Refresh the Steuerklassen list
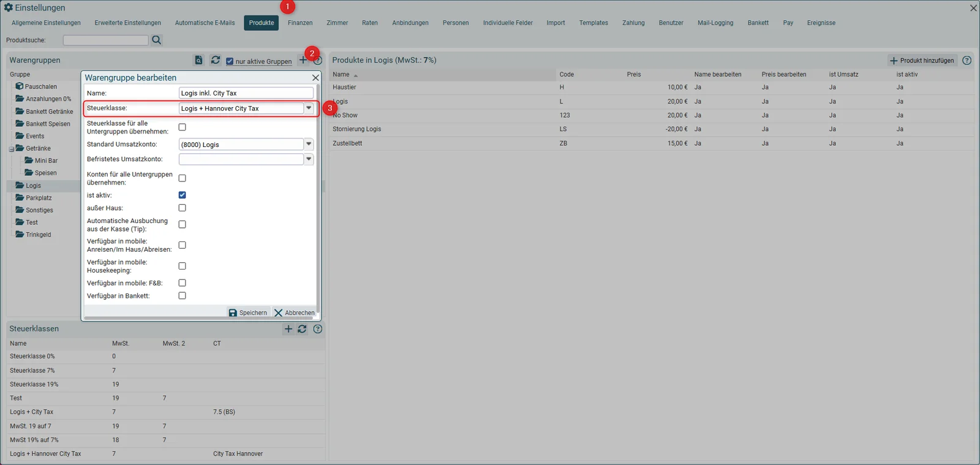 pos(302,329)
